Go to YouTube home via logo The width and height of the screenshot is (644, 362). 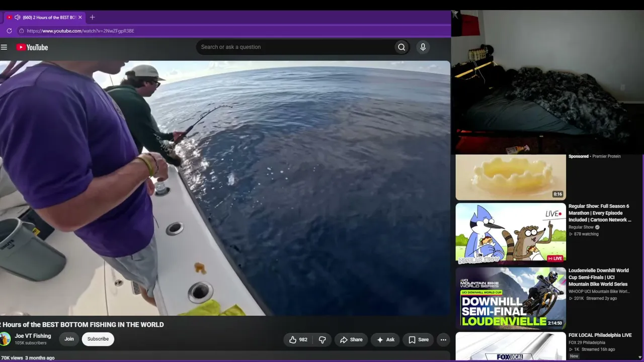coord(32,47)
